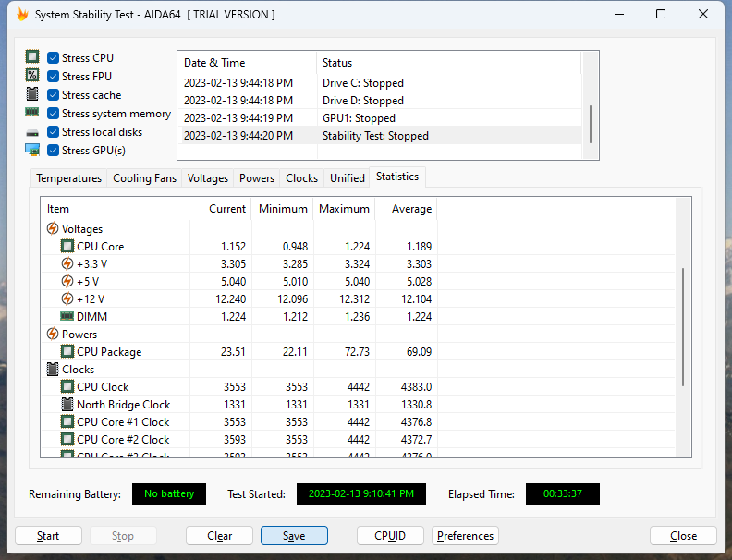Disable the Stress cache checkbox
This screenshot has height=560, width=732.
pos(54,95)
